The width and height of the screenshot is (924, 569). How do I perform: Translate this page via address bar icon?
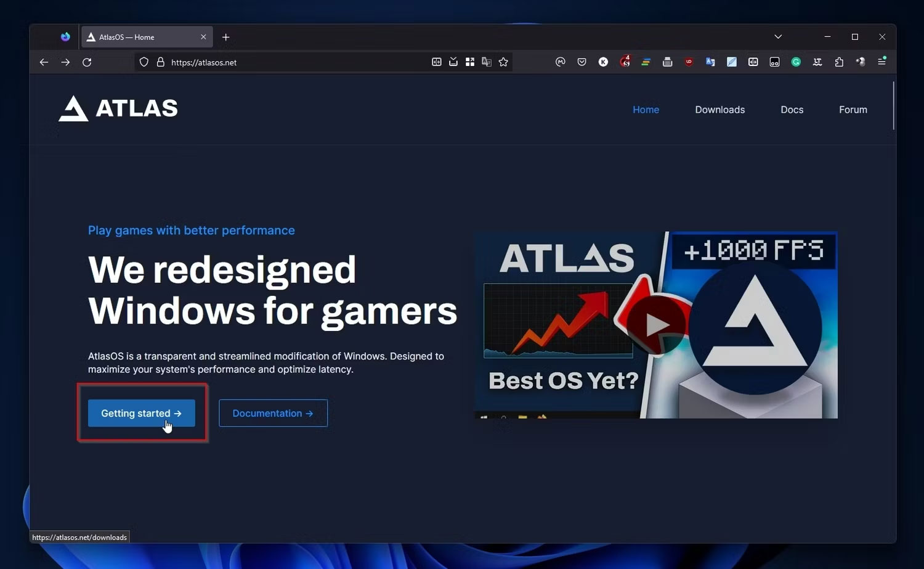tap(487, 62)
